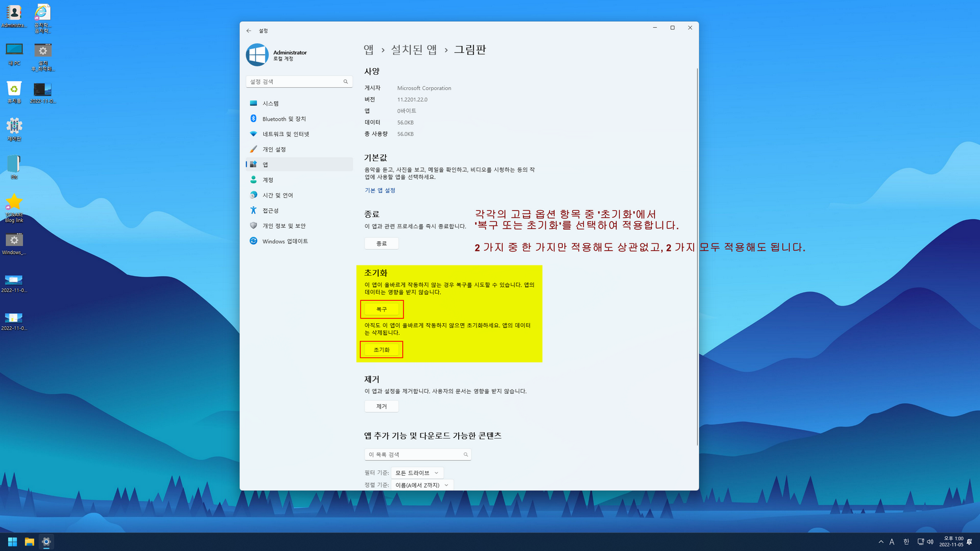980x551 pixels.
Task: Click the 제거 uninstall button
Action: pyautogui.click(x=382, y=407)
